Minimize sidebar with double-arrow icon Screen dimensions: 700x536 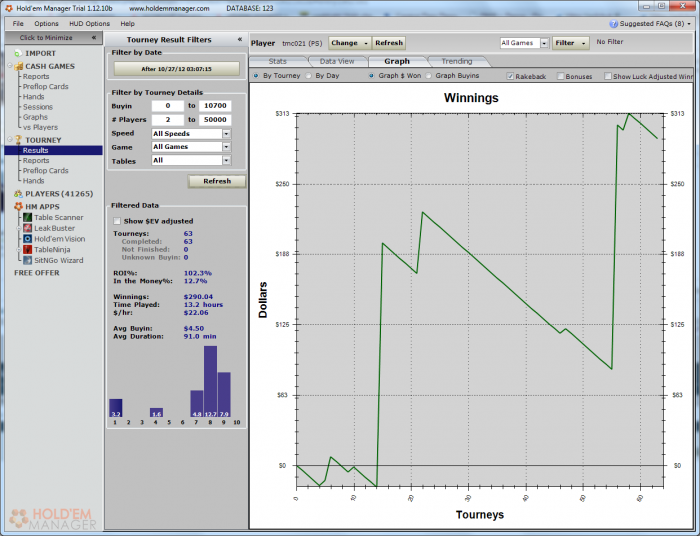coord(94,37)
